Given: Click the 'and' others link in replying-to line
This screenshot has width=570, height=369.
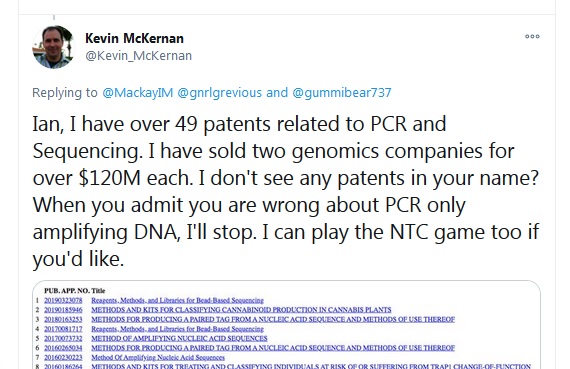Looking at the screenshot, I should coord(277,92).
